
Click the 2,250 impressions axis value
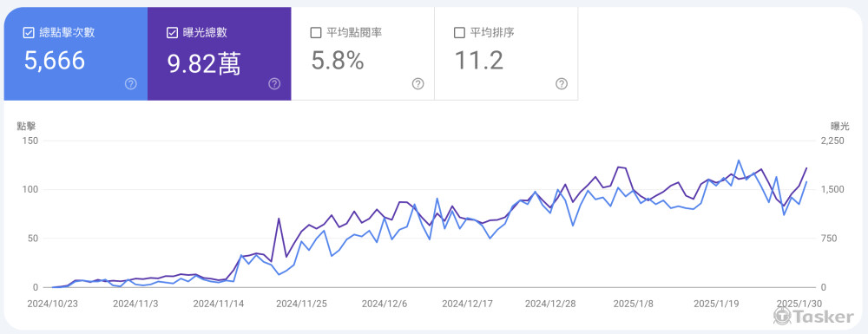click(832, 141)
